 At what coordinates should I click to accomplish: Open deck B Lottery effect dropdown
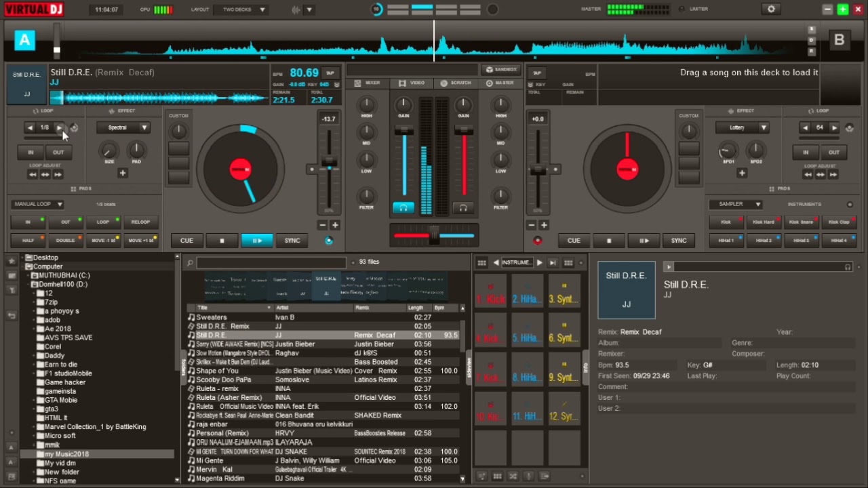click(742, 127)
